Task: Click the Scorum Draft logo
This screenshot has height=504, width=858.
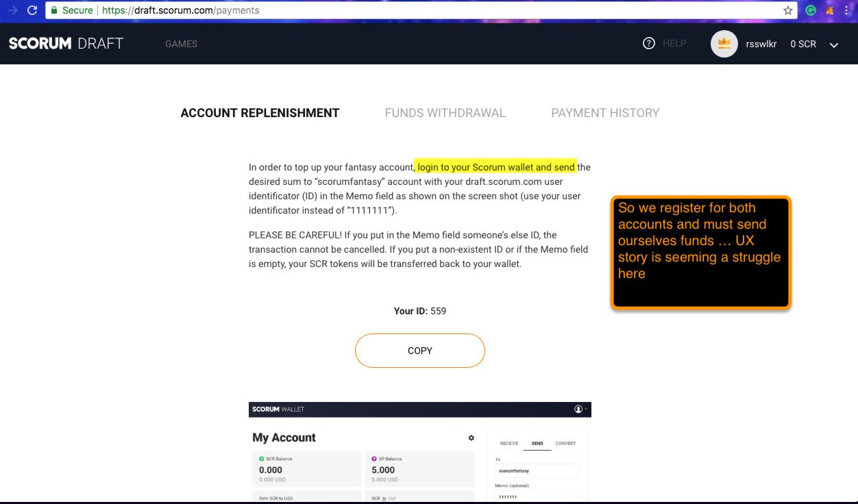Action: [x=66, y=44]
